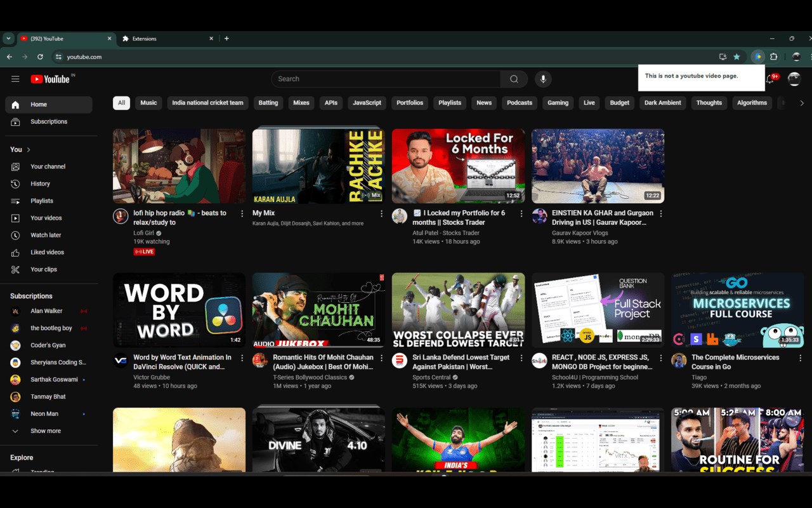Open History in the sidebar
This screenshot has height=508, width=812.
[49, 184]
